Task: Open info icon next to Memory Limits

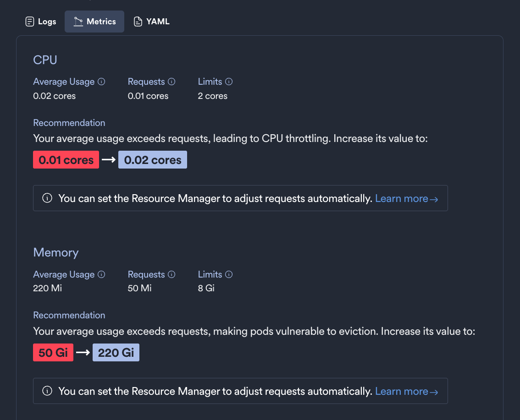Action: coord(229,274)
